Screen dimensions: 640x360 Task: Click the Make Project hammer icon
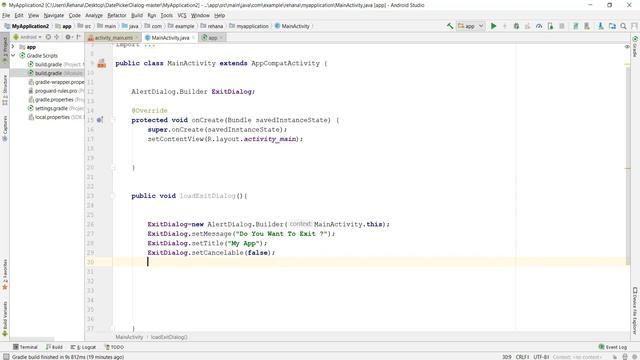449,26
